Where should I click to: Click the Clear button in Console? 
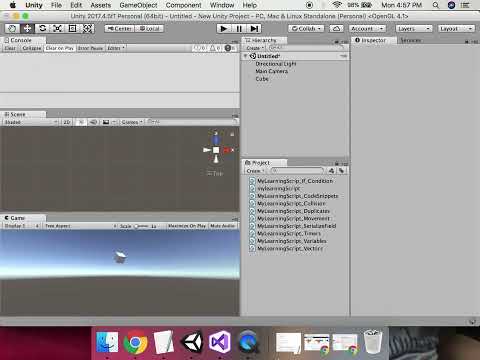(x=10, y=48)
